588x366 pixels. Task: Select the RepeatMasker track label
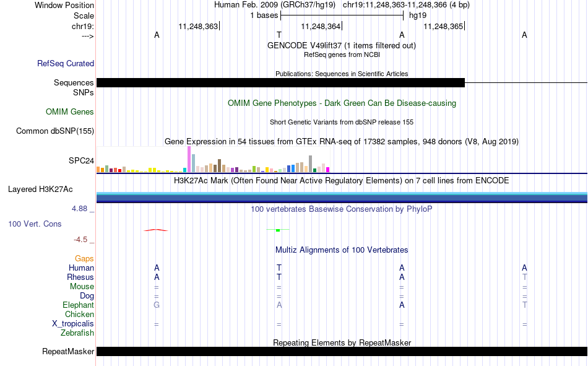pyautogui.click(x=68, y=351)
